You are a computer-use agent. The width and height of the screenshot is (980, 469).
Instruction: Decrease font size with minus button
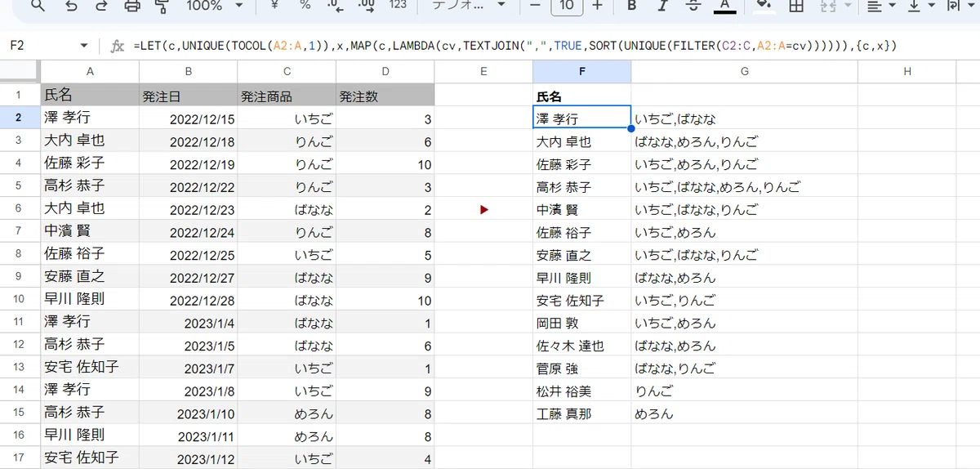click(535, 5)
